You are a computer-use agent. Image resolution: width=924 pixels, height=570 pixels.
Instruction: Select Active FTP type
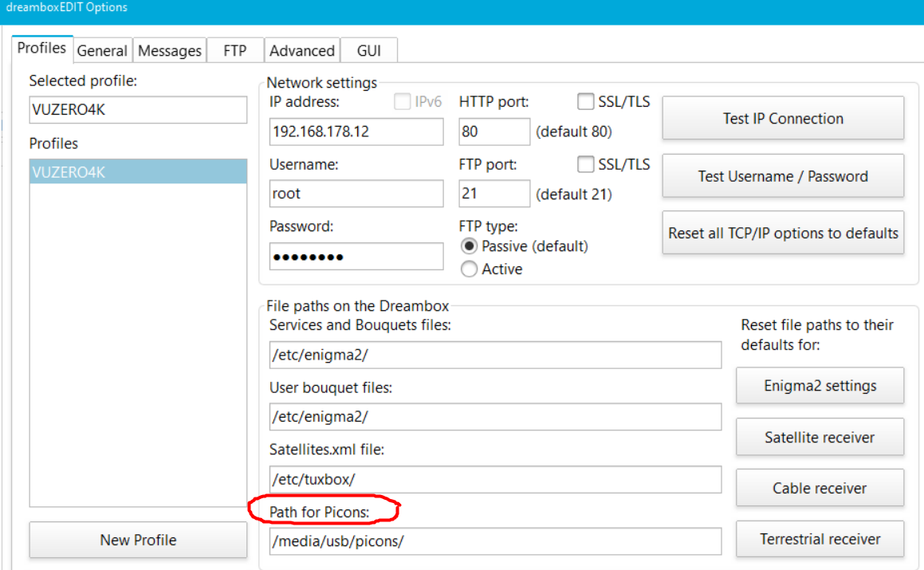(x=470, y=269)
